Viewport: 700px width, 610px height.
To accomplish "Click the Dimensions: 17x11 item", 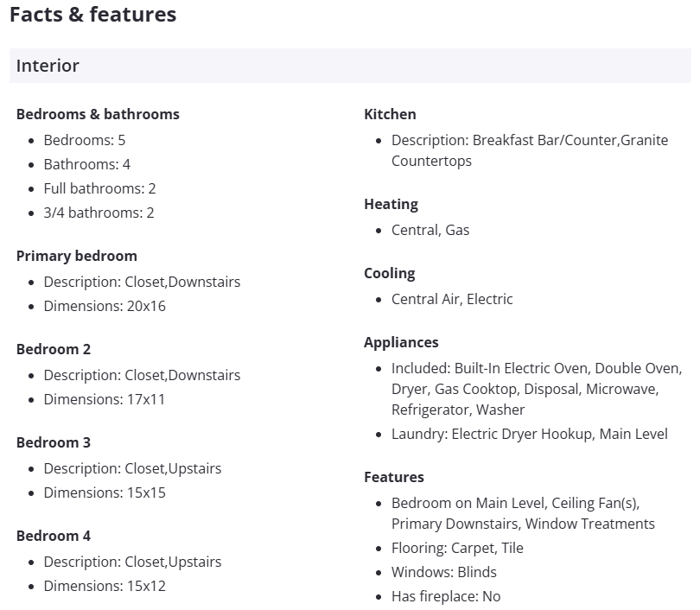I will pyautogui.click(x=105, y=399).
